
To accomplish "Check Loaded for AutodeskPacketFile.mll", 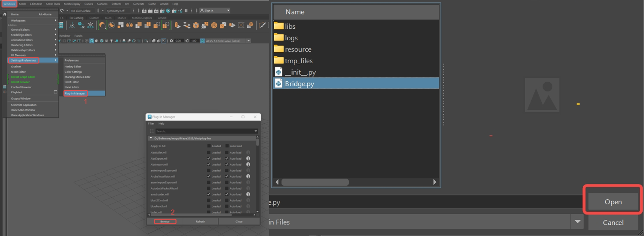I will point(209,188).
